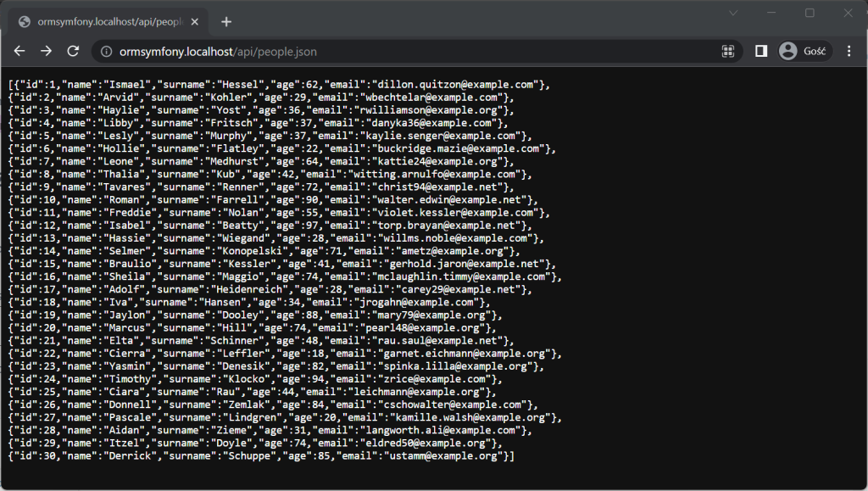Click email jrogahn@example.com
The image size is (868, 491).
pos(416,301)
